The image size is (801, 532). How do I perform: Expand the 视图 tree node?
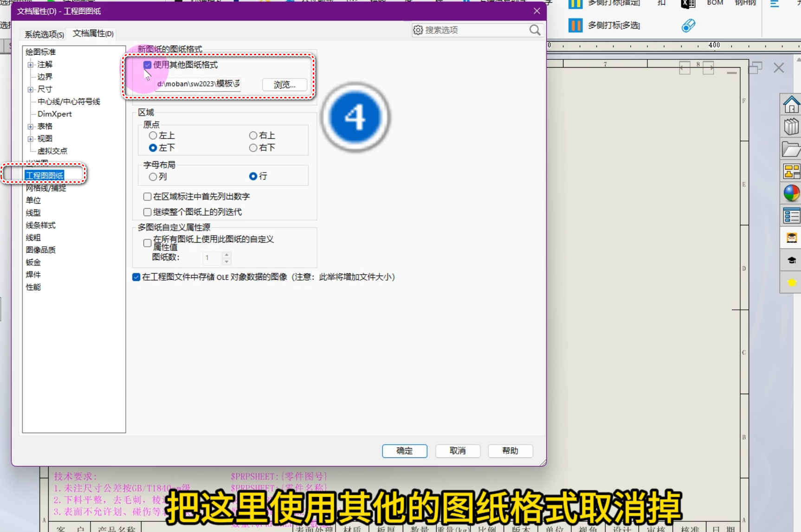[30, 138]
